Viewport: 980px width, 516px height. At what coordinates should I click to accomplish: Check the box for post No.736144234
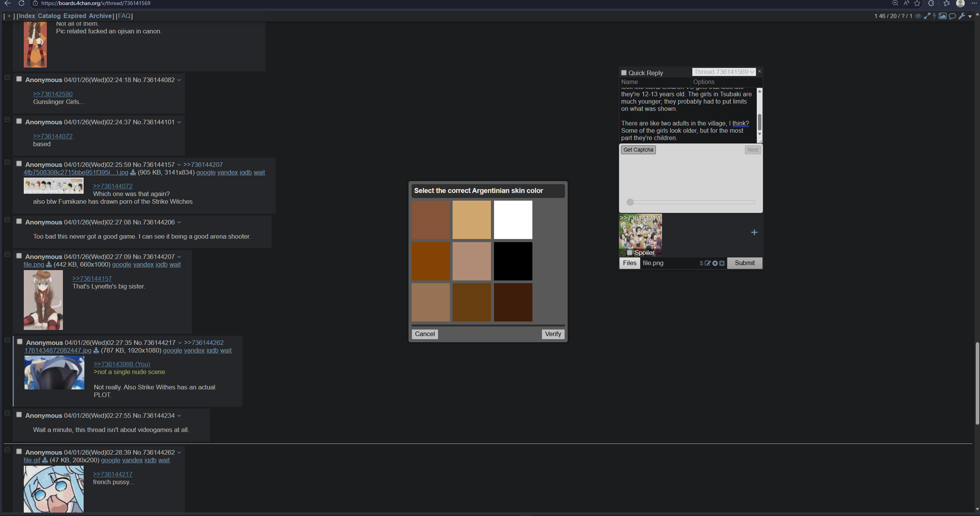coord(19,415)
